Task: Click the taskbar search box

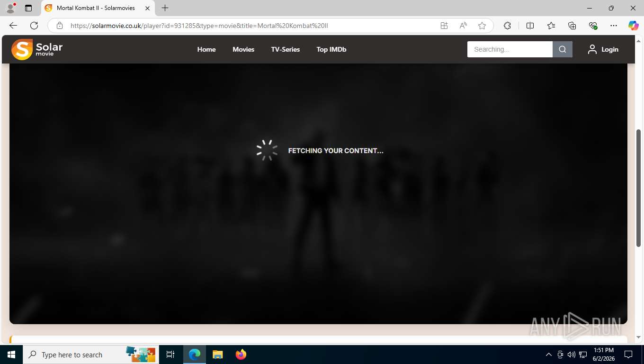Action: point(91,355)
